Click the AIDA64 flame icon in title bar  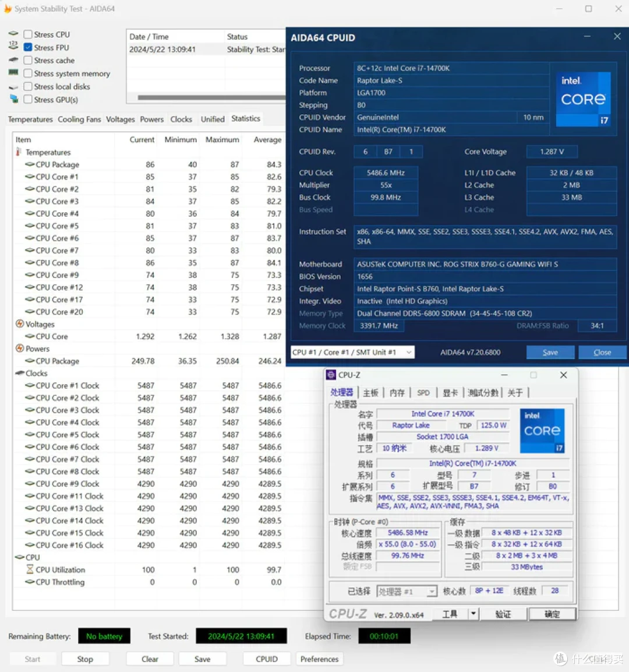7,9
